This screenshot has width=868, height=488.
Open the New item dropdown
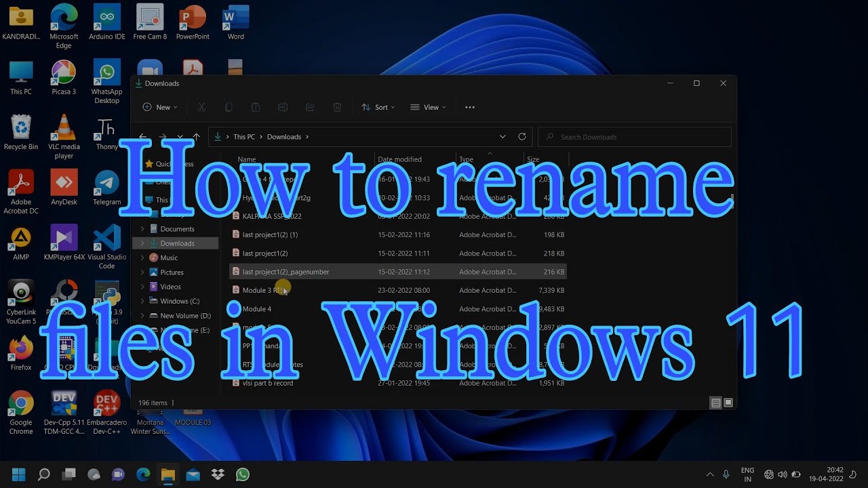(160, 107)
